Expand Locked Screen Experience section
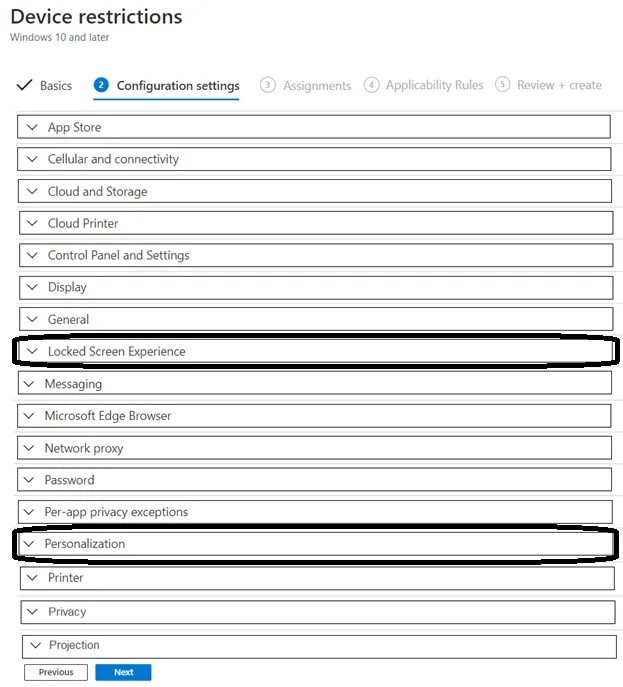This screenshot has height=687, width=623. coord(315,351)
